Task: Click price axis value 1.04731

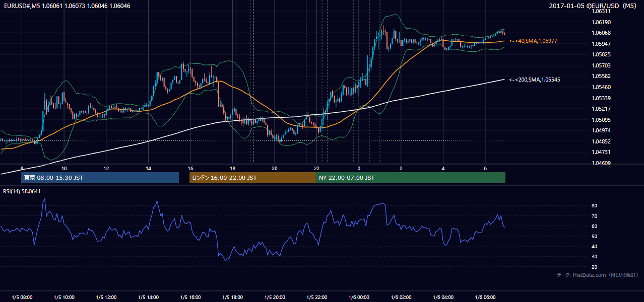Action: [x=601, y=152]
